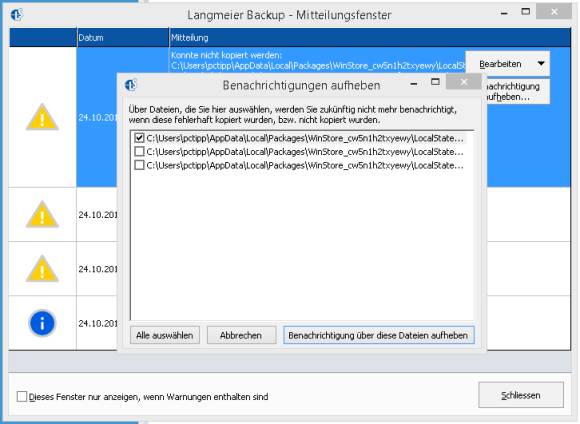580x424 pixels.
Task: Confirm 'Benachrichtigung über diese Dateien aufheben'
Action: 378,335
